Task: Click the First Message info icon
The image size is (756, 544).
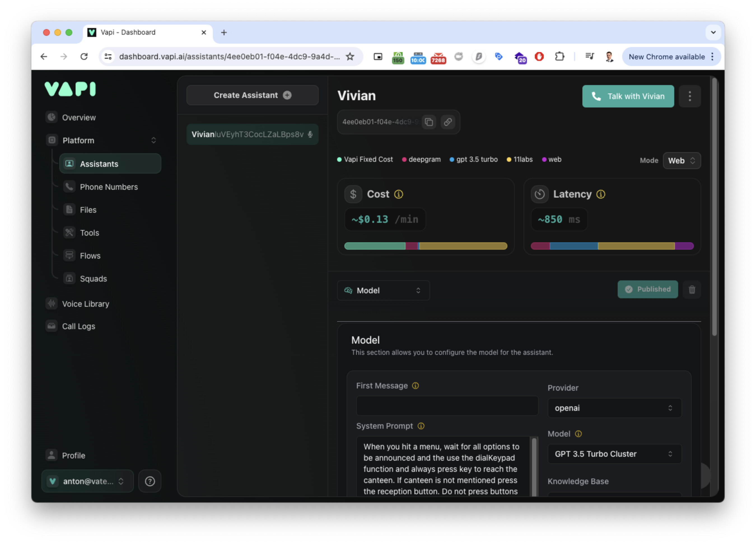Action: click(x=415, y=386)
